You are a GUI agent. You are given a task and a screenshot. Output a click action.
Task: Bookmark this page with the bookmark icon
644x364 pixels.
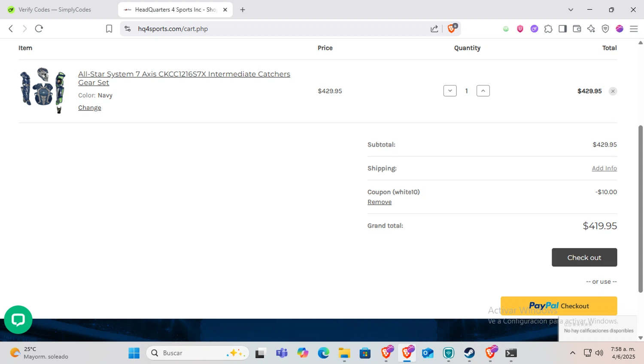[109, 29]
